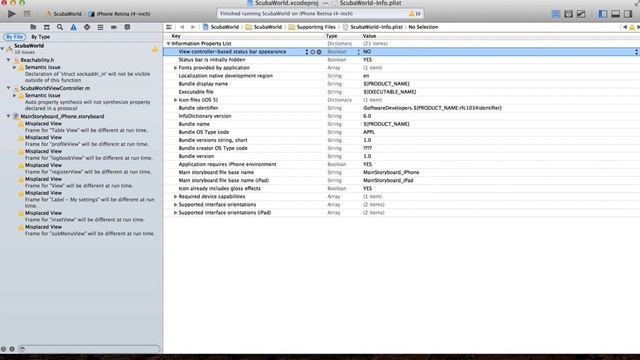Click ScubaWorld-Info.plist in jump bar
The image size is (640, 360).
tap(373, 27)
